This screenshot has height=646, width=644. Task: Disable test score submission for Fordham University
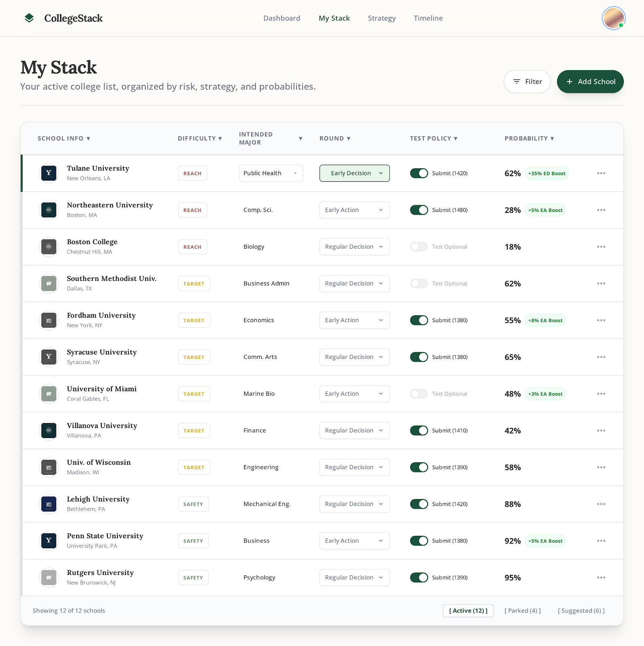tap(419, 320)
